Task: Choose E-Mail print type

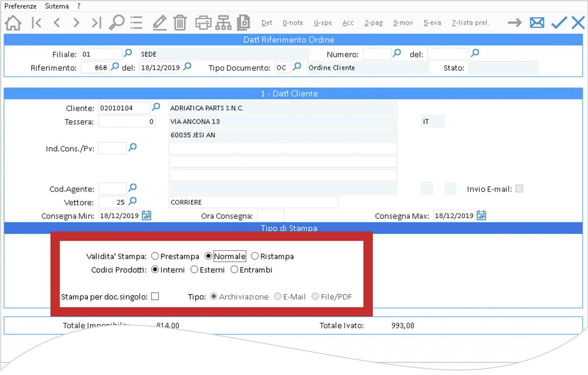Action: click(277, 296)
